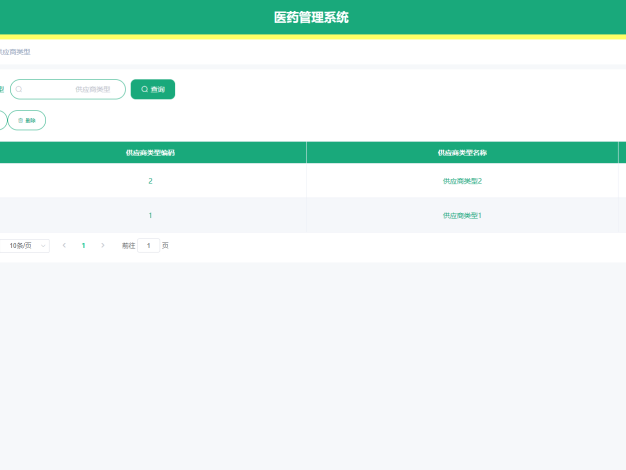
Task: Click the 删除 delete button
Action: point(27,120)
